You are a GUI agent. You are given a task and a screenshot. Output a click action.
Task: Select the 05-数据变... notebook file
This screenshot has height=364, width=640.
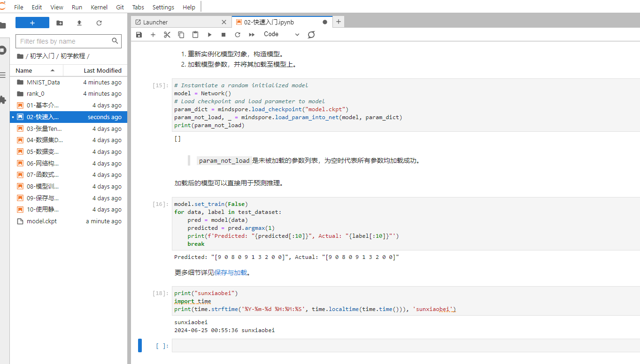coord(69,152)
